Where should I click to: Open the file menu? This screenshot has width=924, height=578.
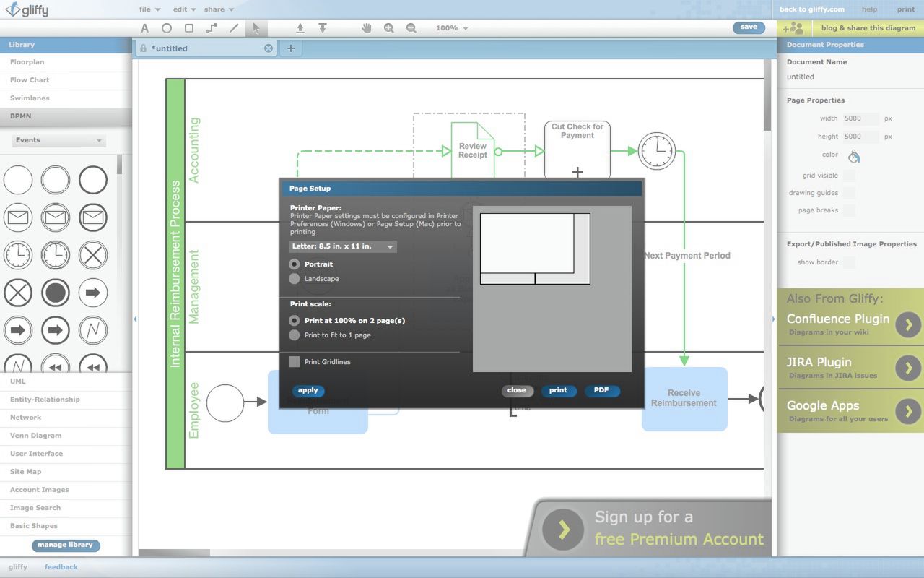(149, 9)
